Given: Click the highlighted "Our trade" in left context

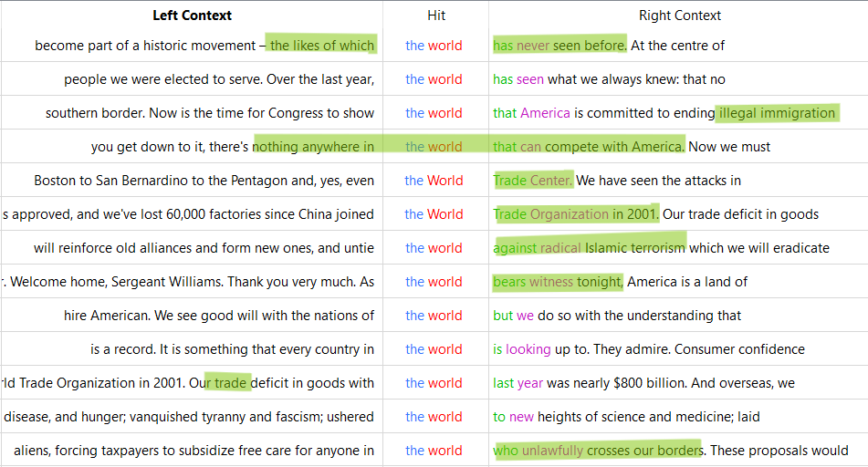Looking at the screenshot, I should point(228,383).
